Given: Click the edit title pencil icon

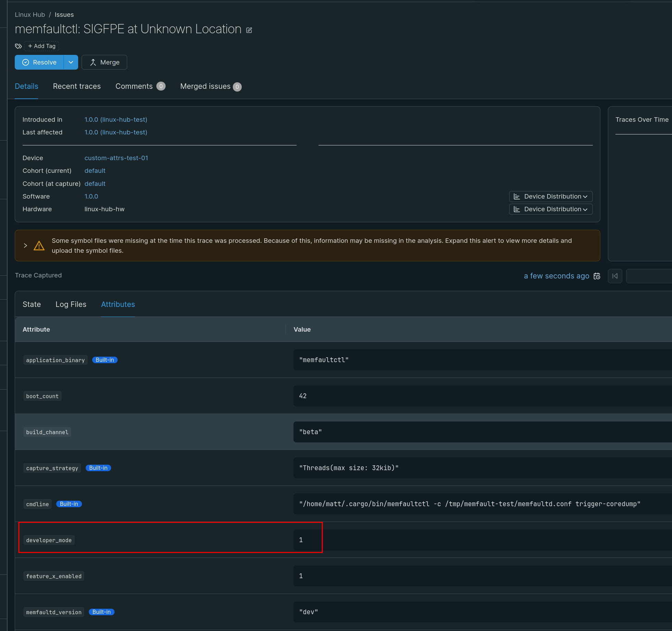Looking at the screenshot, I should point(249,30).
